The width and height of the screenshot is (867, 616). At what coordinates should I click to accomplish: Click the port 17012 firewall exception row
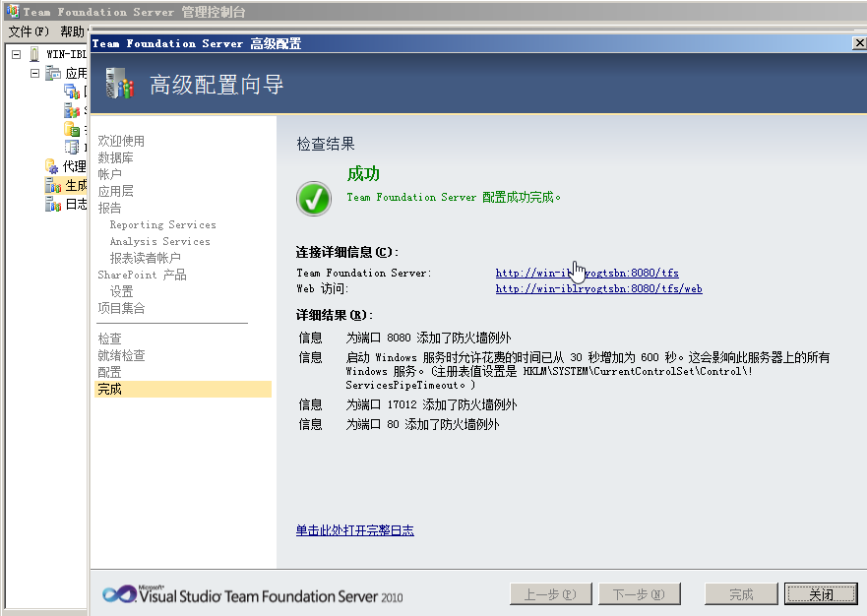[x=407, y=404]
